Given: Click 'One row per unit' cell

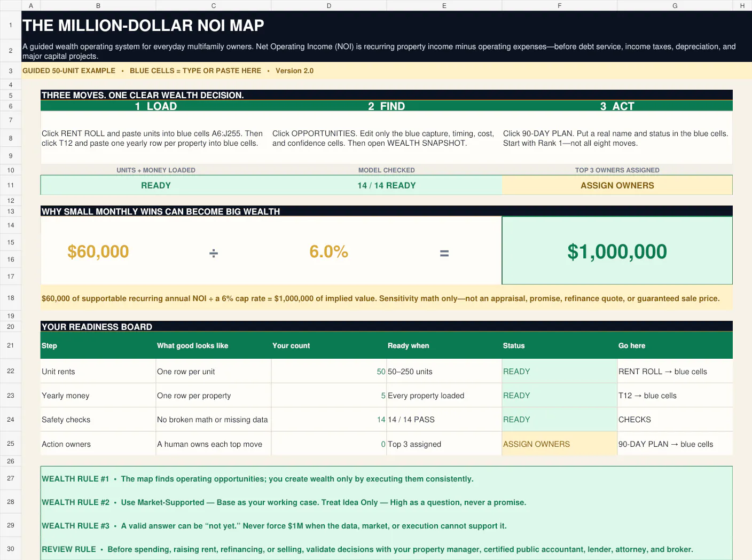Looking at the screenshot, I should 214,372.
